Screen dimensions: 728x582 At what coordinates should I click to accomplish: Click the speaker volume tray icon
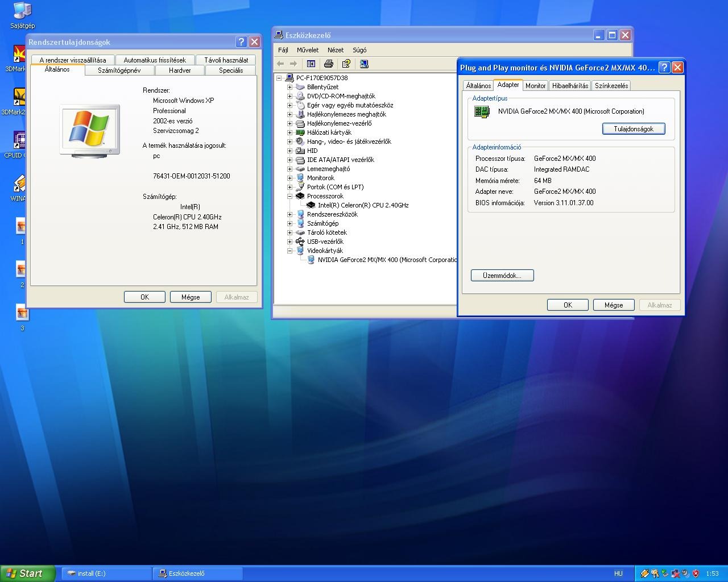pos(686,574)
